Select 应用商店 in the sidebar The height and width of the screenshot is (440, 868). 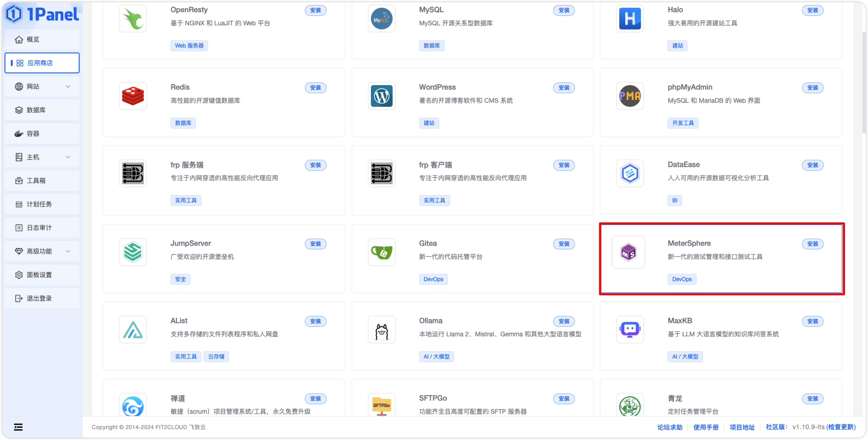(x=42, y=63)
